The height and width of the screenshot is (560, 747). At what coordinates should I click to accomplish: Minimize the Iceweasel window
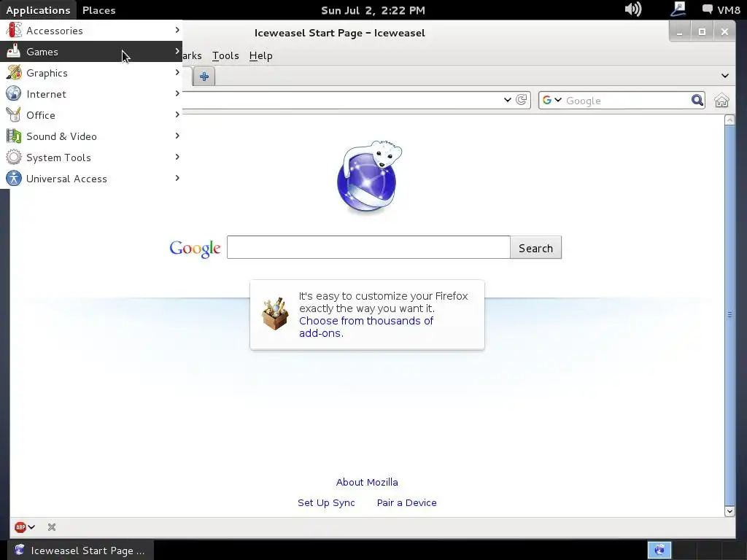(680, 32)
